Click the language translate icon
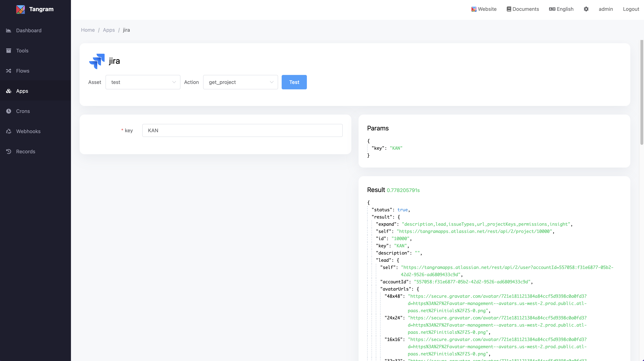The height and width of the screenshot is (361, 644). [x=552, y=9]
